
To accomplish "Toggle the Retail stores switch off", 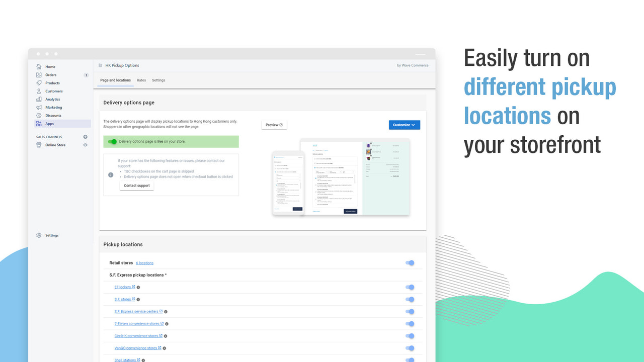I will coord(410,262).
